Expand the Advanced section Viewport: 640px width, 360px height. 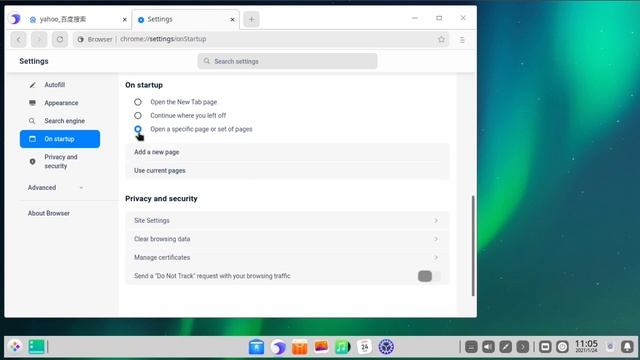click(x=55, y=188)
